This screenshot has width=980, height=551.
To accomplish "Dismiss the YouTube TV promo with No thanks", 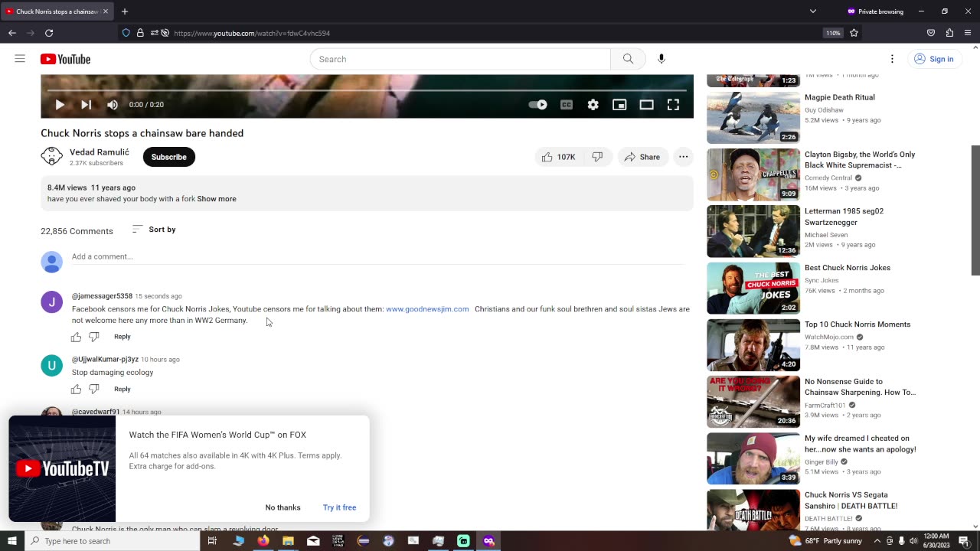I will click(283, 507).
